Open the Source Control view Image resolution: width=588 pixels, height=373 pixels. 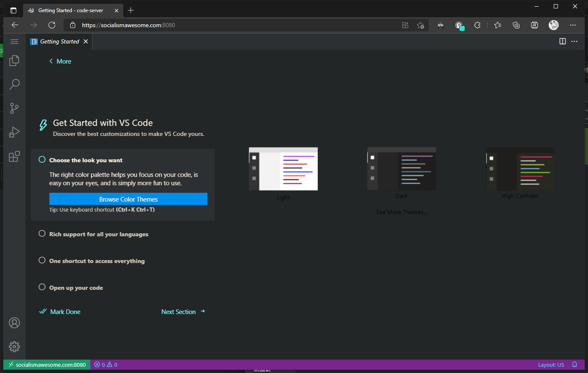coord(14,108)
